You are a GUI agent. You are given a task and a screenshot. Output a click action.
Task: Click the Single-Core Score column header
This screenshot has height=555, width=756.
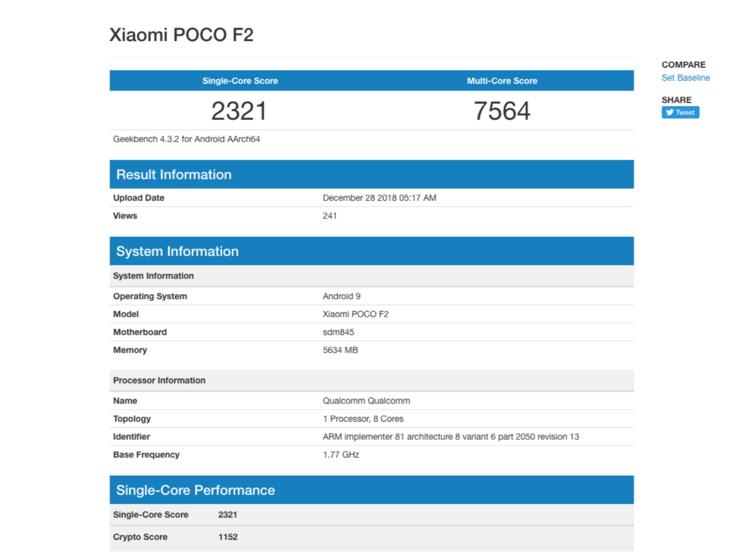(240, 81)
